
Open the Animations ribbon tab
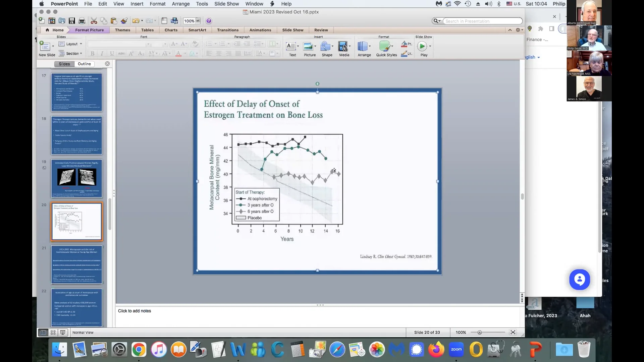[260, 30]
